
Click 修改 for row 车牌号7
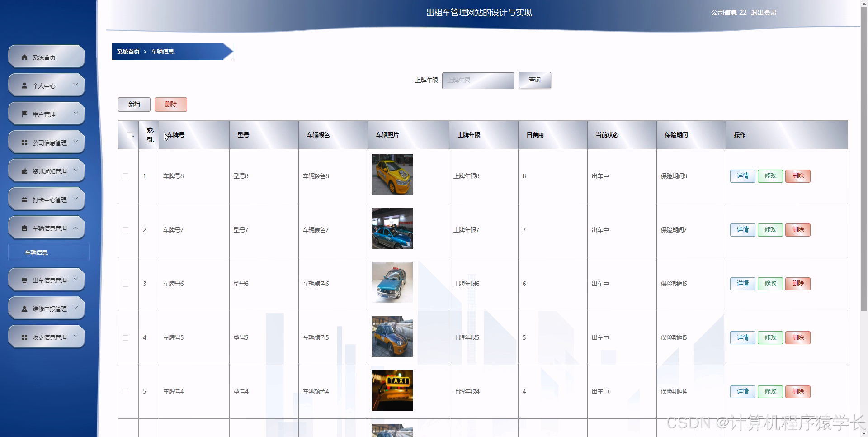(770, 230)
